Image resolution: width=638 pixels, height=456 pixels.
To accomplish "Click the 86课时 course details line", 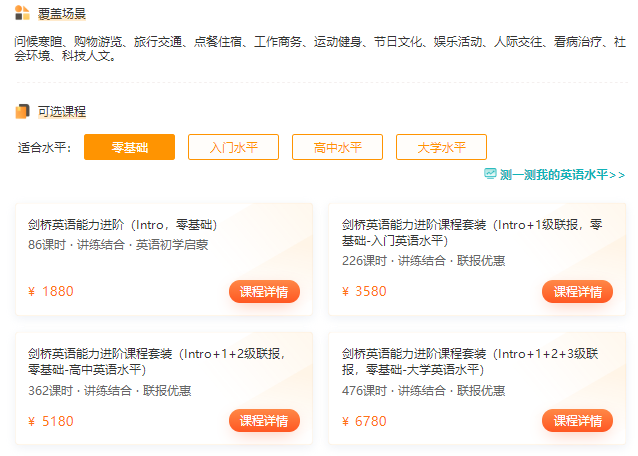I will pos(117,244).
